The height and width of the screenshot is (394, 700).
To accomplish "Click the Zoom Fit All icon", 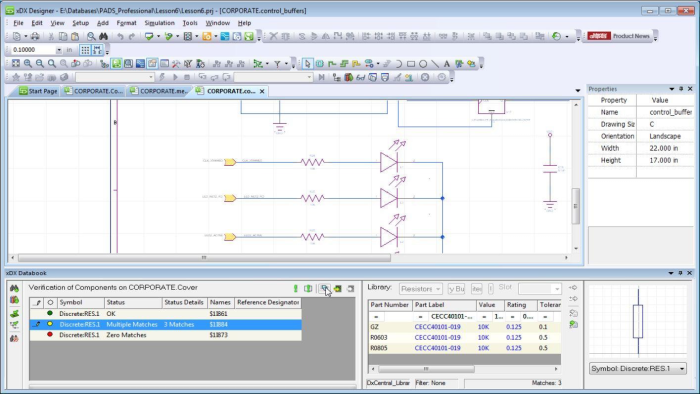I will [16, 64].
